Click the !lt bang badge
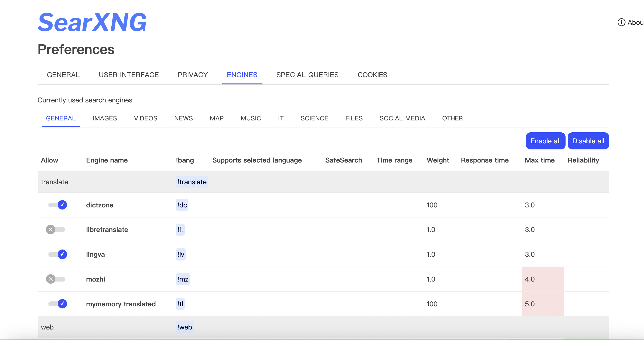Image resolution: width=644 pixels, height=340 pixels. click(x=180, y=229)
